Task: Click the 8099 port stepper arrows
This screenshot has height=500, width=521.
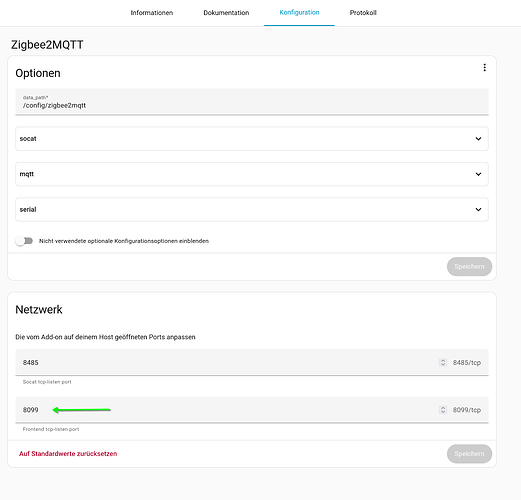Action: click(x=443, y=410)
